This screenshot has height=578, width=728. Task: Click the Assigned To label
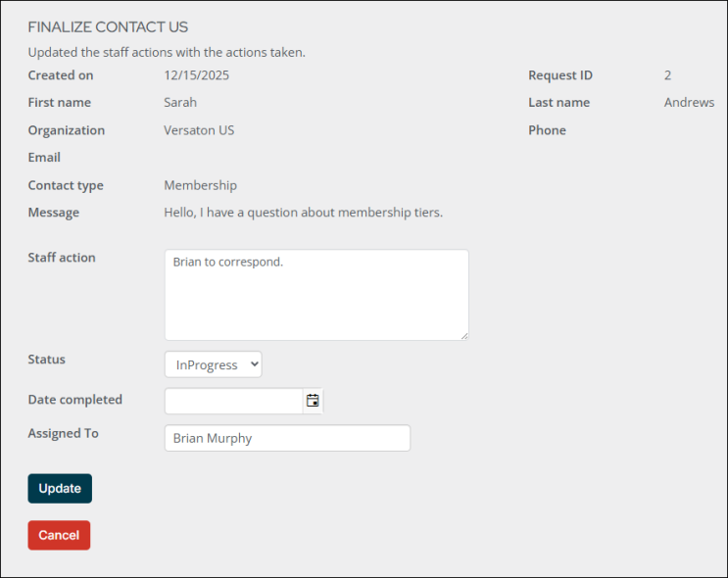coord(64,433)
